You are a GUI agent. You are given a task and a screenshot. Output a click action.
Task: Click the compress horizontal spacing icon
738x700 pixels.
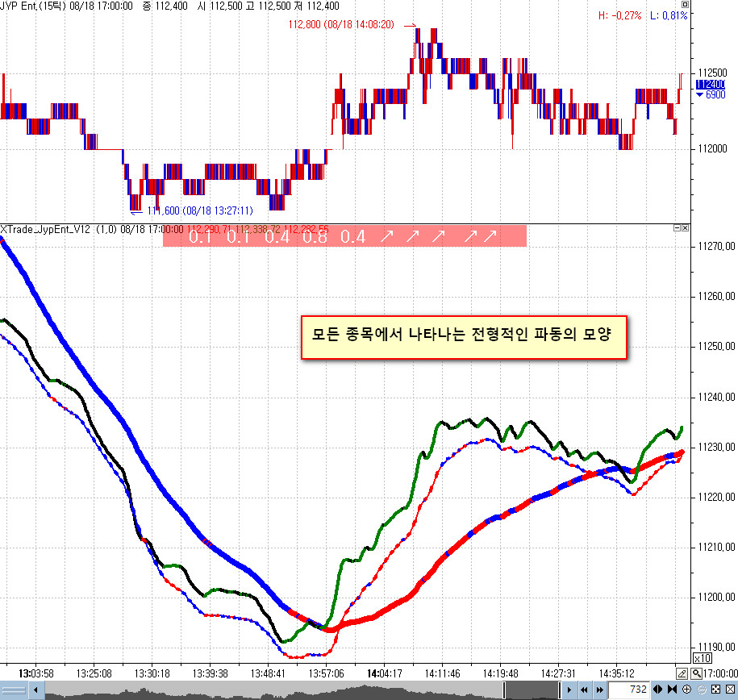tap(672, 690)
